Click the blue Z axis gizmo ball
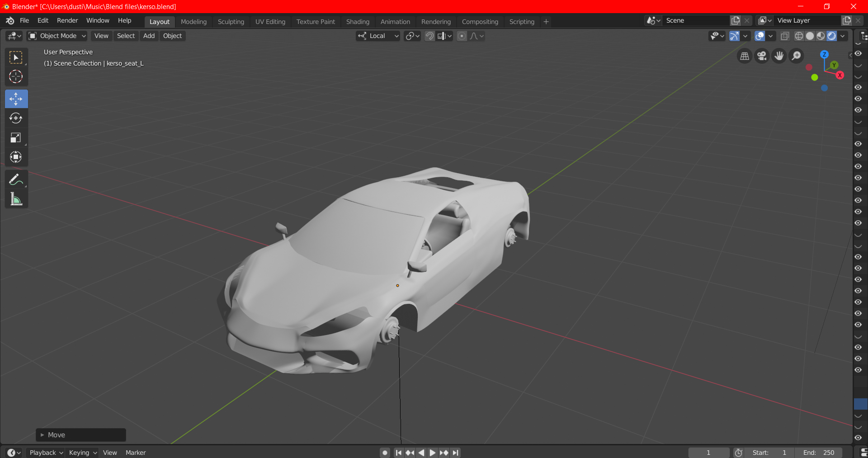The height and width of the screenshot is (458, 868). 825,54
